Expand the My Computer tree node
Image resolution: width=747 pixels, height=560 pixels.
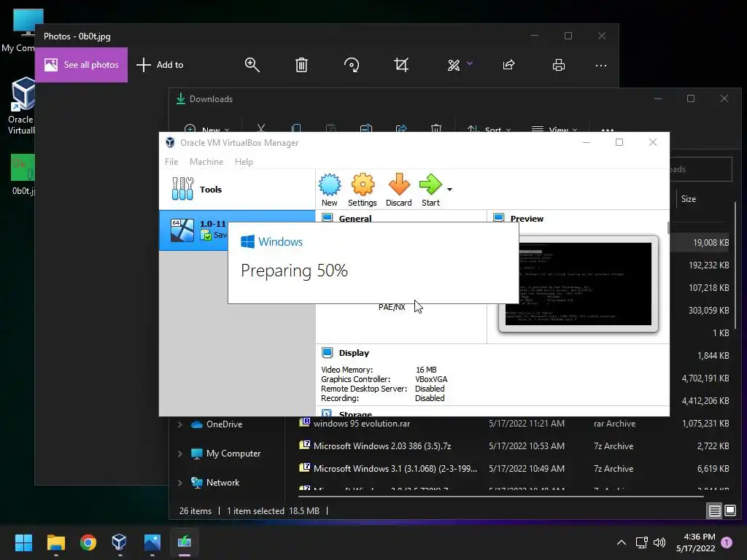(x=180, y=454)
